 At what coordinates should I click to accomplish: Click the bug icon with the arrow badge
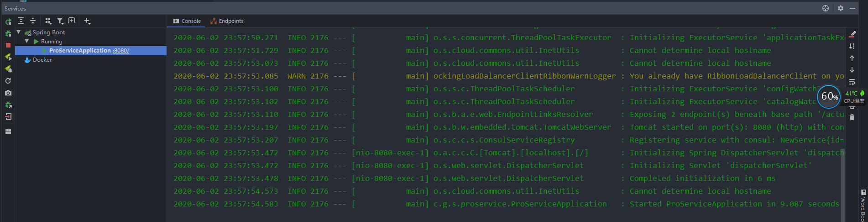coord(8,105)
